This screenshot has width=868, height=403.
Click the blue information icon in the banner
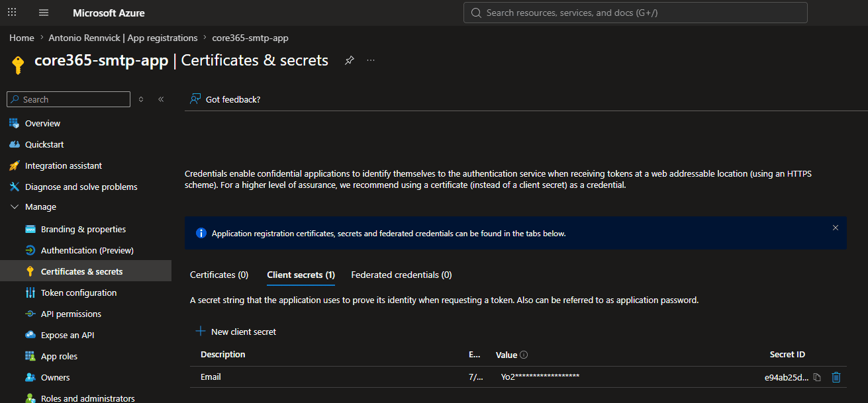coord(201,234)
